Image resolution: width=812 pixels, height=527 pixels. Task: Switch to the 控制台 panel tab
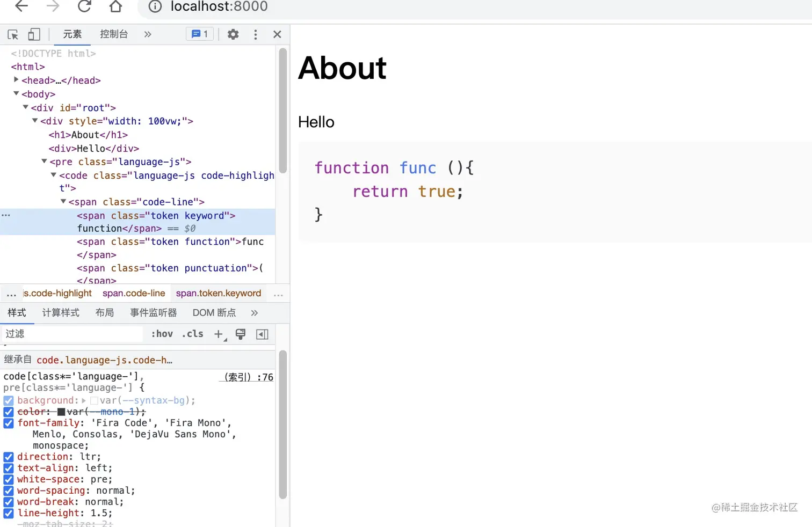(114, 34)
